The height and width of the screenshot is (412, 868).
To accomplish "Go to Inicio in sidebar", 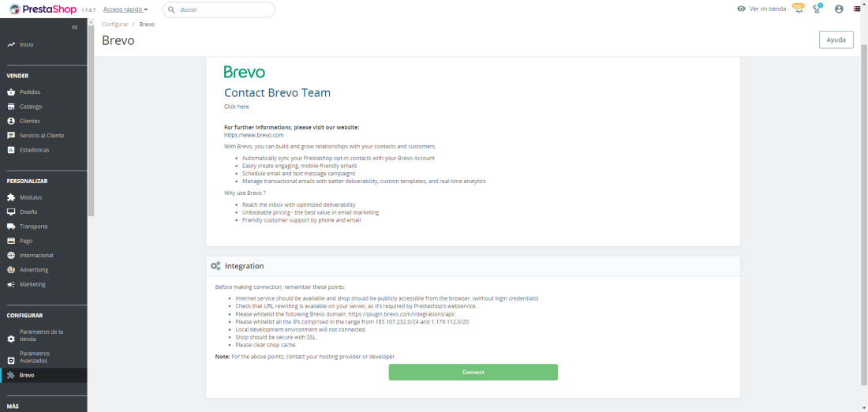I will [x=27, y=44].
